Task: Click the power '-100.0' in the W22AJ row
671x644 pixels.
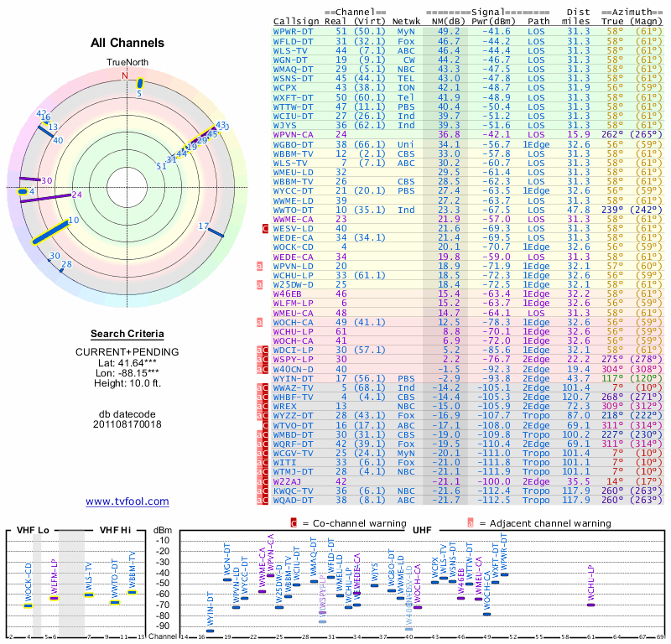Action: coord(493,481)
